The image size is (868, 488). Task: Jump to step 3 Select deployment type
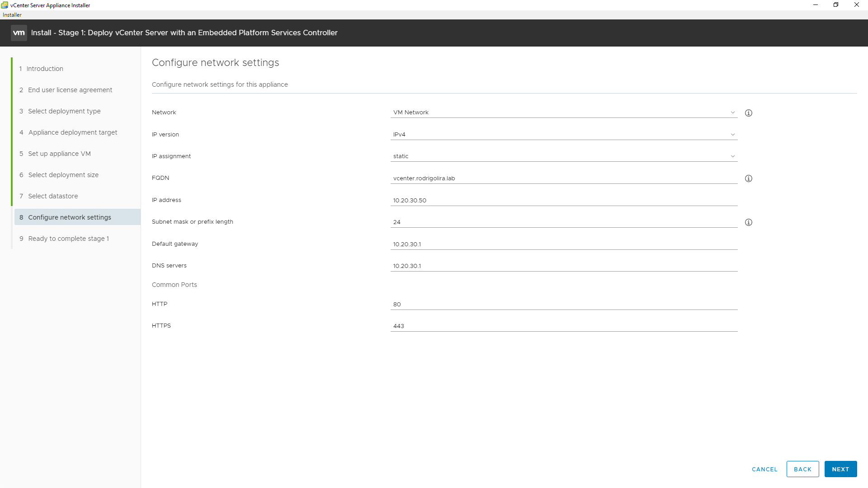pos(64,111)
